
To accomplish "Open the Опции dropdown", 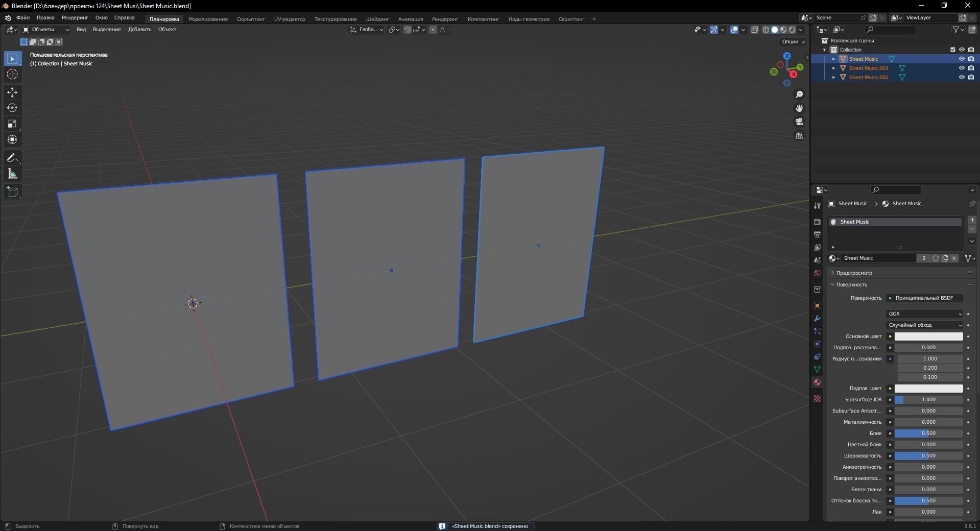I will (793, 42).
